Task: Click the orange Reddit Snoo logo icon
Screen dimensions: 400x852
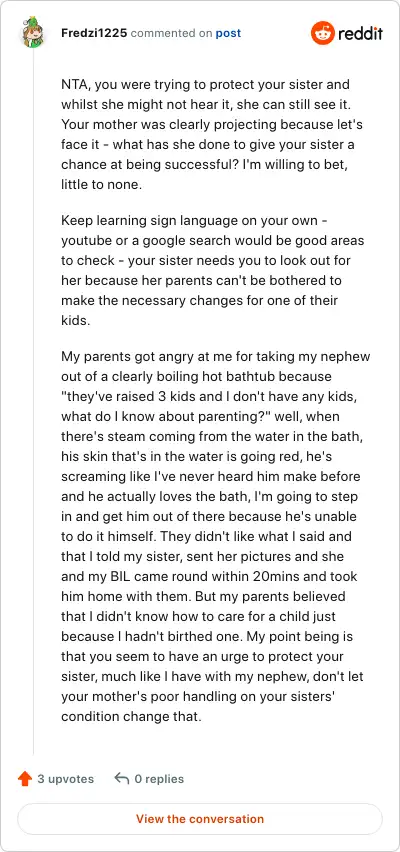Action: [323, 33]
